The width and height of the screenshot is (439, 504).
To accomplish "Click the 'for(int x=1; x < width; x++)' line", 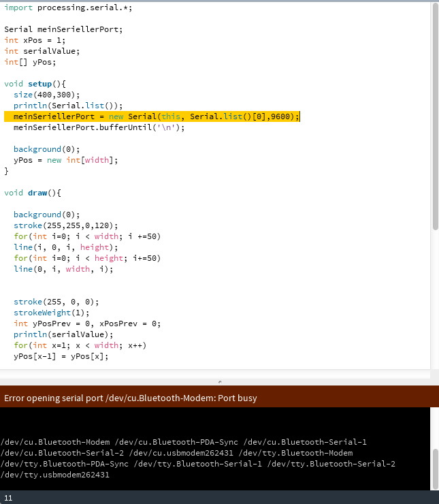I will coord(80,345).
